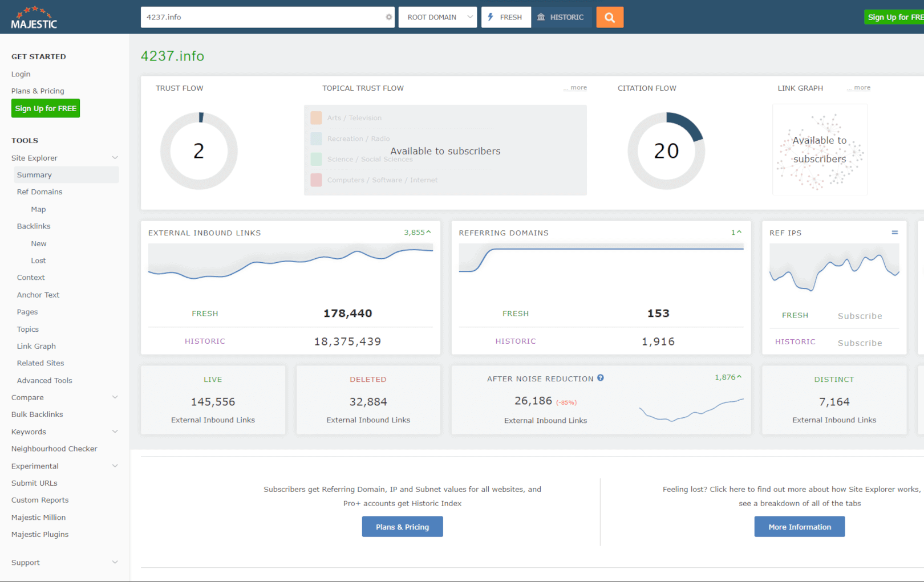Open search options via gear icon

click(388, 17)
